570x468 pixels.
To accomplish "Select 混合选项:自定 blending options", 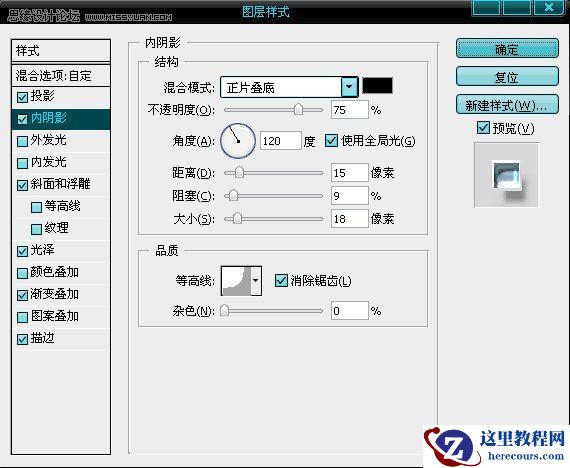I will 61,76.
